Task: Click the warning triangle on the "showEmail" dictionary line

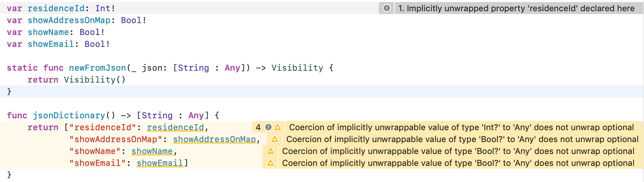Action: click(x=271, y=163)
